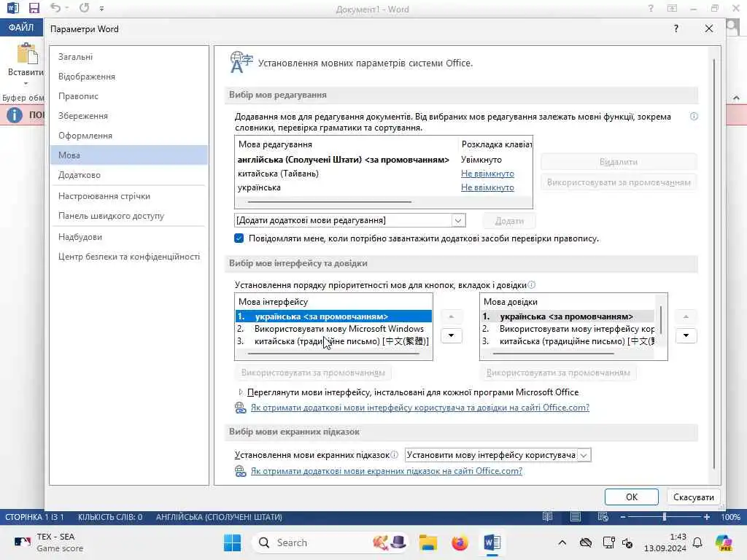Click info icon next to ScreenTip language label
747x560 pixels.
[x=395, y=455]
